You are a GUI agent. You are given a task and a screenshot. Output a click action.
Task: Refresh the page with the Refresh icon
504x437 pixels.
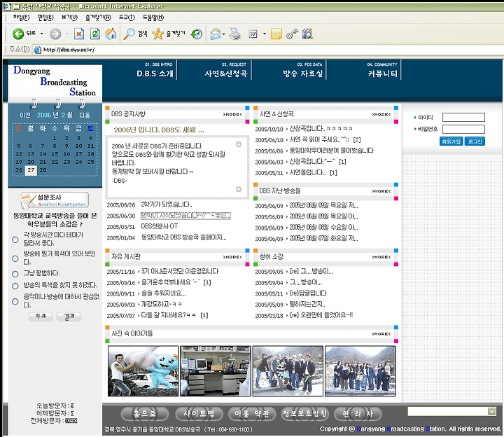click(x=94, y=34)
